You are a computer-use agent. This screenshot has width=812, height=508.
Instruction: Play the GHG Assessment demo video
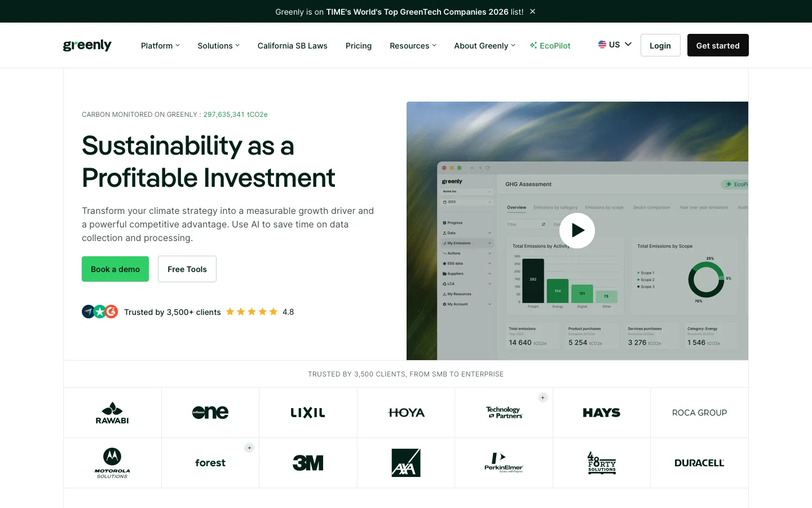coord(577,230)
